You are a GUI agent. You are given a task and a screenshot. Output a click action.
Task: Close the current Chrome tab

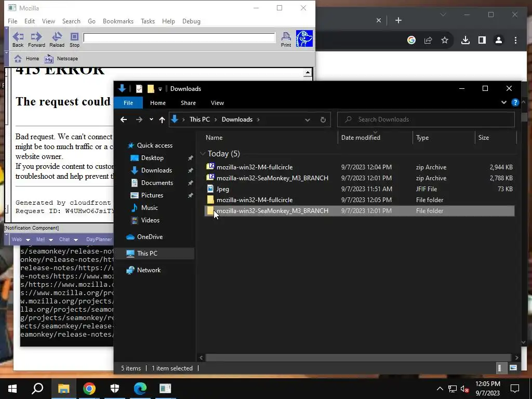(x=379, y=21)
